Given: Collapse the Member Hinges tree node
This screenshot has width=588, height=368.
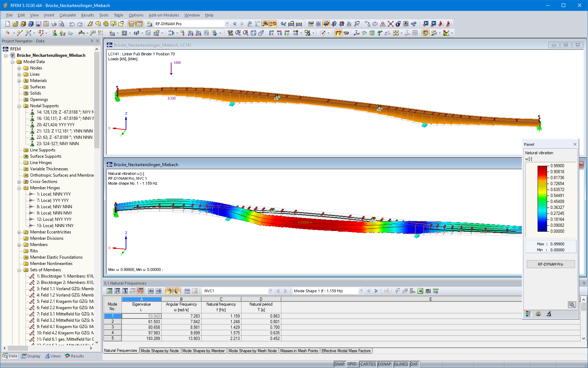Looking at the screenshot, I should point(19,188).
